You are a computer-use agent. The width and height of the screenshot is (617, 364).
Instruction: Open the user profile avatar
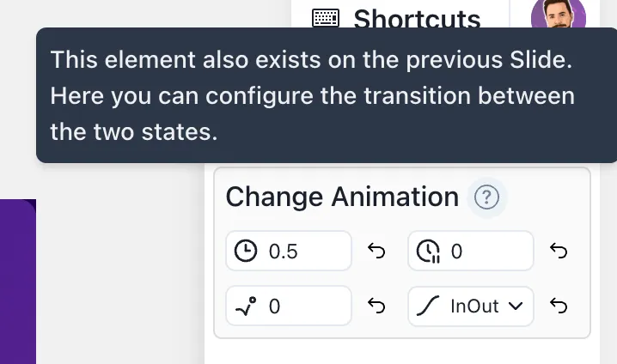[559, 14]
